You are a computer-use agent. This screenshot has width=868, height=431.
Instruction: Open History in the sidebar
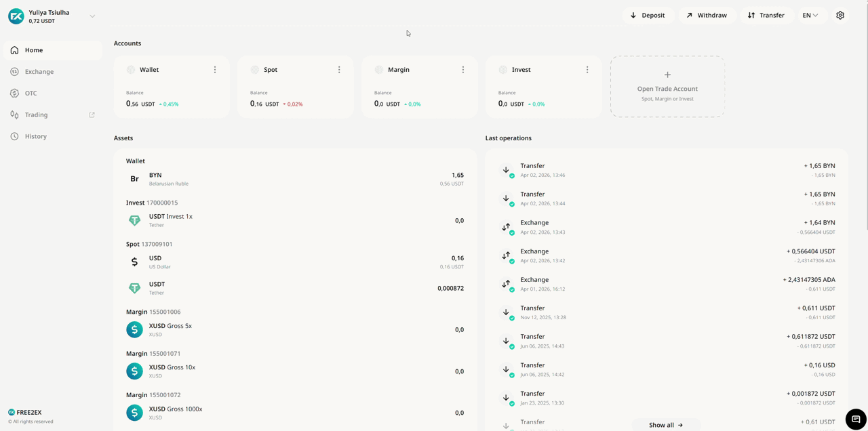pyautogui.click(x=36, y=136)
